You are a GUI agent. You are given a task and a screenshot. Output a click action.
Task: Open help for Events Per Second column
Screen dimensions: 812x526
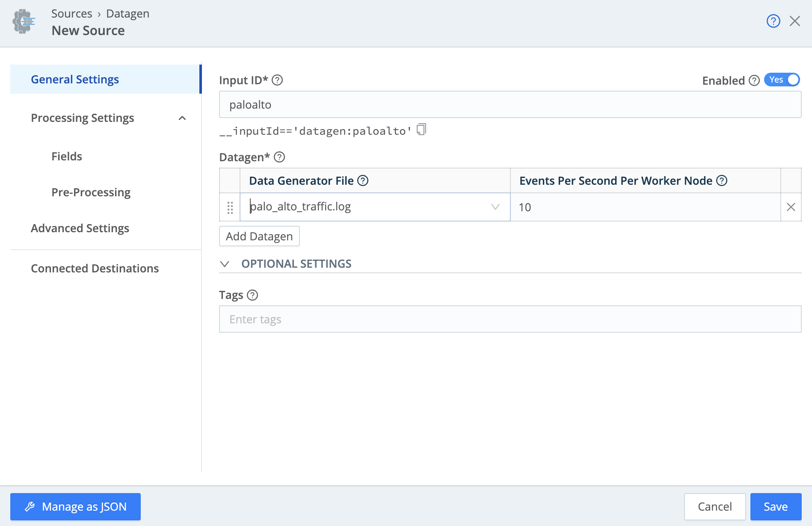pyautogui.click(x=722, y=181)
